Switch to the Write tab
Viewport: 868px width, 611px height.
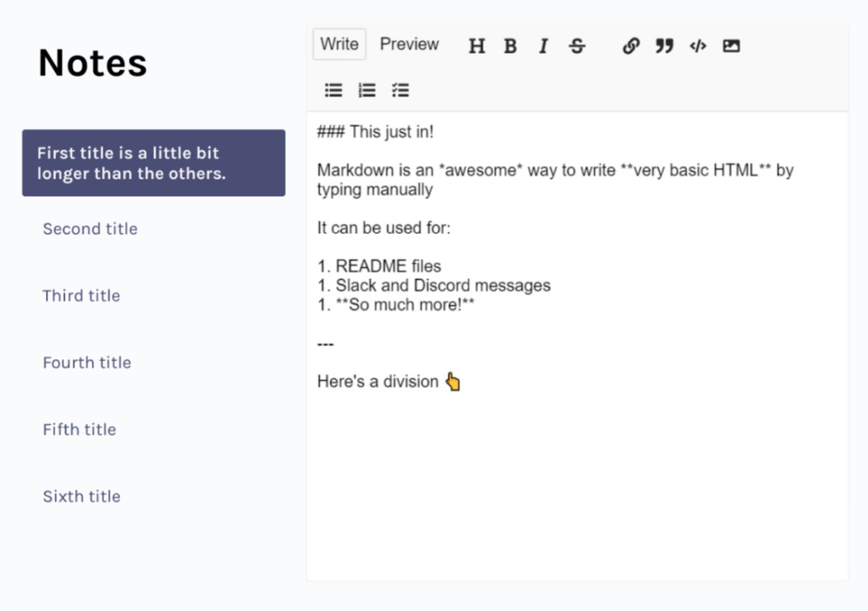tap(340, 44)
